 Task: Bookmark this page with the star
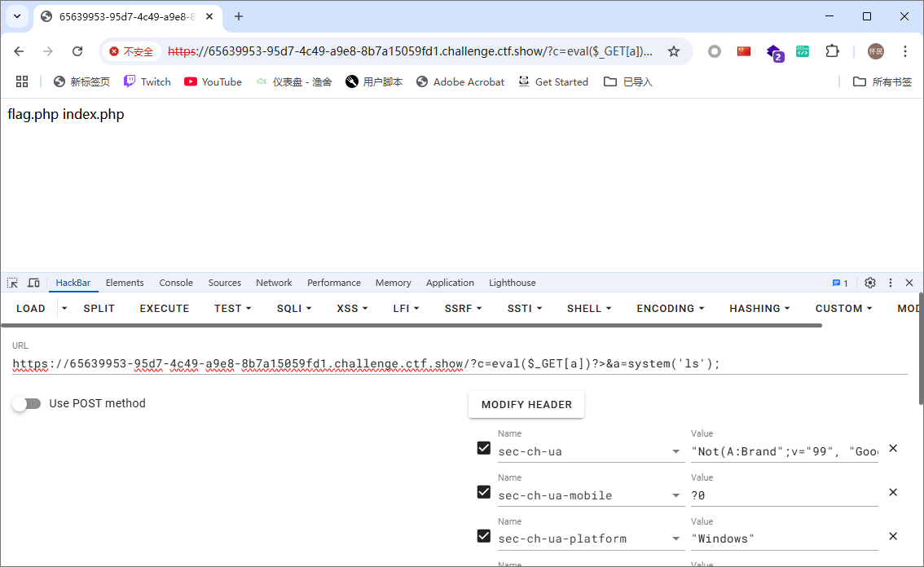(674, 51)
